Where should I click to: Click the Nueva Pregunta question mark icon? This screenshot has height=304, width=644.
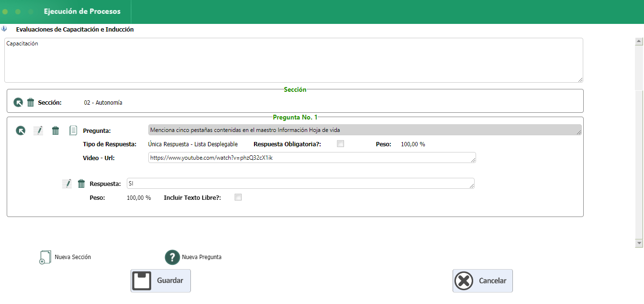click(172, 257)
